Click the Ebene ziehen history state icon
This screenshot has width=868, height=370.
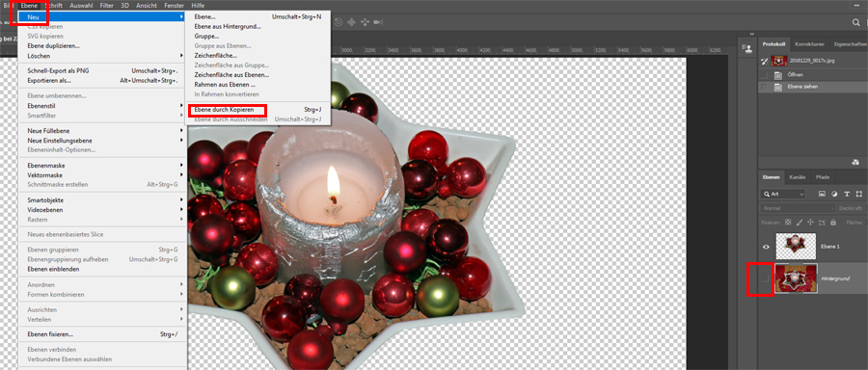[x=777, y=88]
